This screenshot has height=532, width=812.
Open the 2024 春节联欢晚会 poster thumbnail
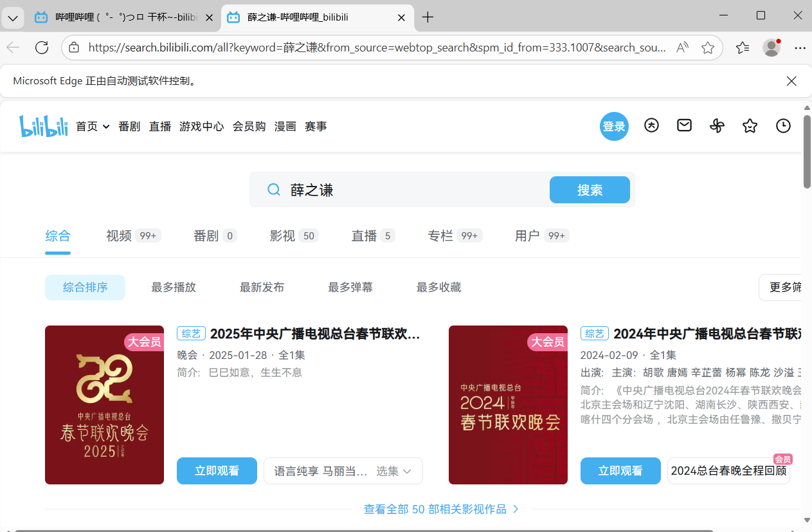click(508, 405)
